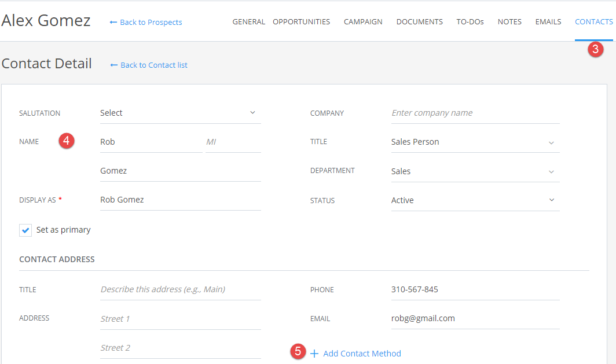Switch to the GENERAL tab

249,22
